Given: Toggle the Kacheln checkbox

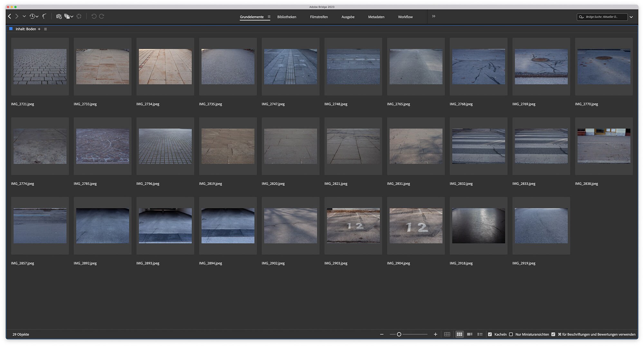Looking at the screenshot, I should pos(490,334).
